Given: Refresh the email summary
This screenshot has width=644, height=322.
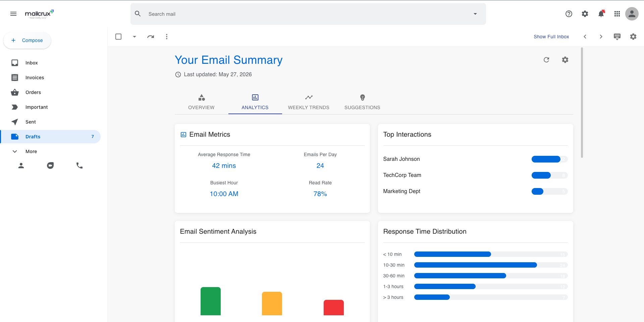Looking at the screenshot, I should pyautogui.click(x=546, y=60).
